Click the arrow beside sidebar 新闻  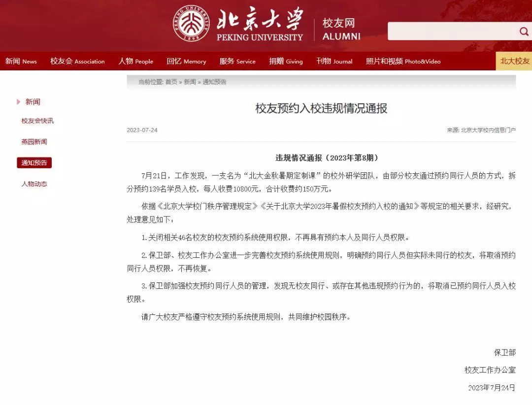coord(19,102)
